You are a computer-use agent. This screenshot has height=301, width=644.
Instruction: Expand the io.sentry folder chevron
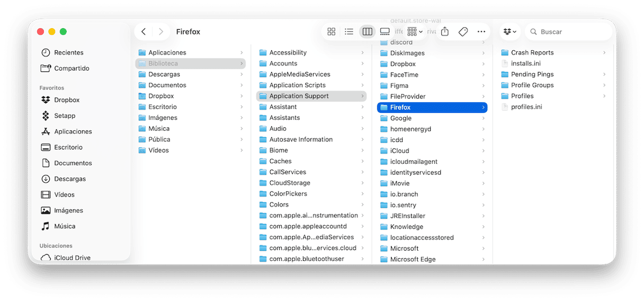(483, 205)
